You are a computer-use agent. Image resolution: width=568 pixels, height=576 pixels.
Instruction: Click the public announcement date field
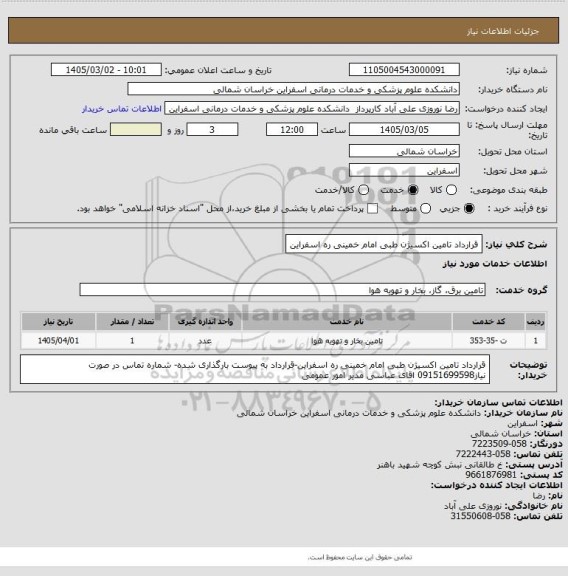tap(106, 70)
